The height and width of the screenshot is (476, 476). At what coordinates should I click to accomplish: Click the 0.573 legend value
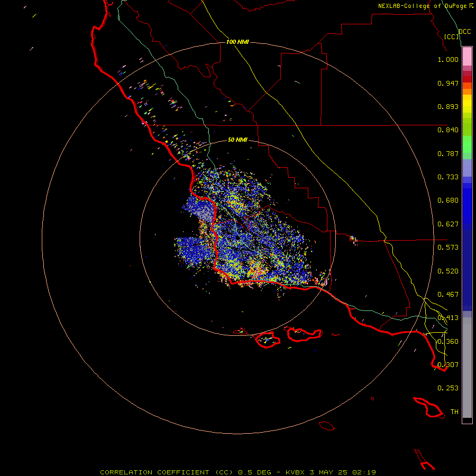click(x=448, y=248)
